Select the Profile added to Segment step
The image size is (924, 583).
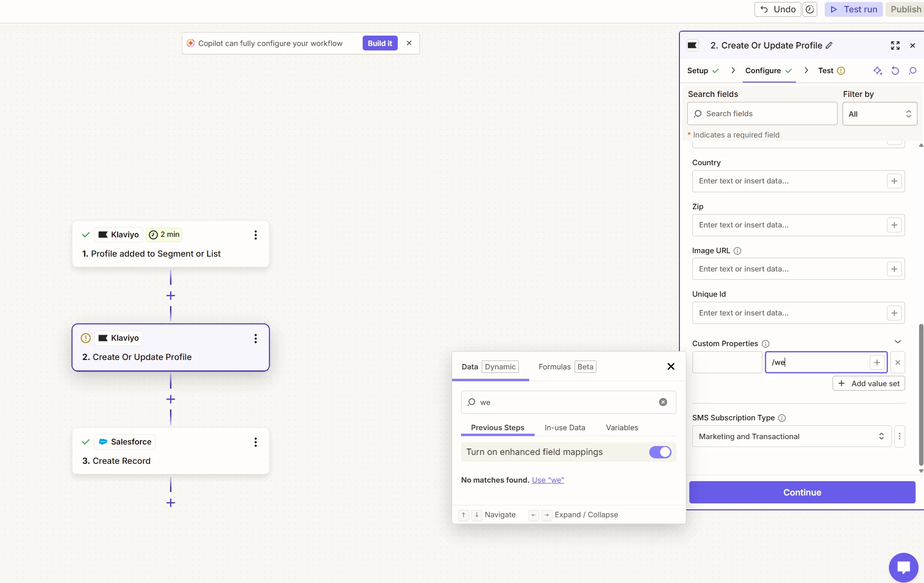(170, 244)
